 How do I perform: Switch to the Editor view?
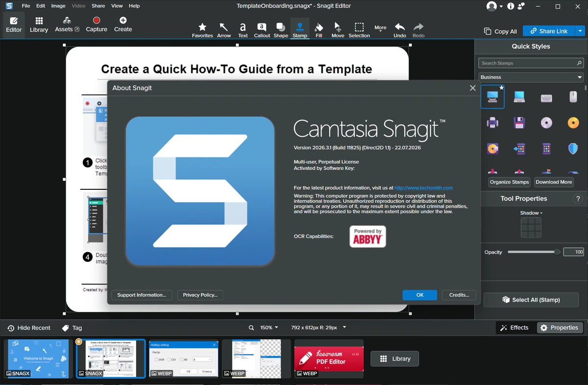tap(14, 25)
